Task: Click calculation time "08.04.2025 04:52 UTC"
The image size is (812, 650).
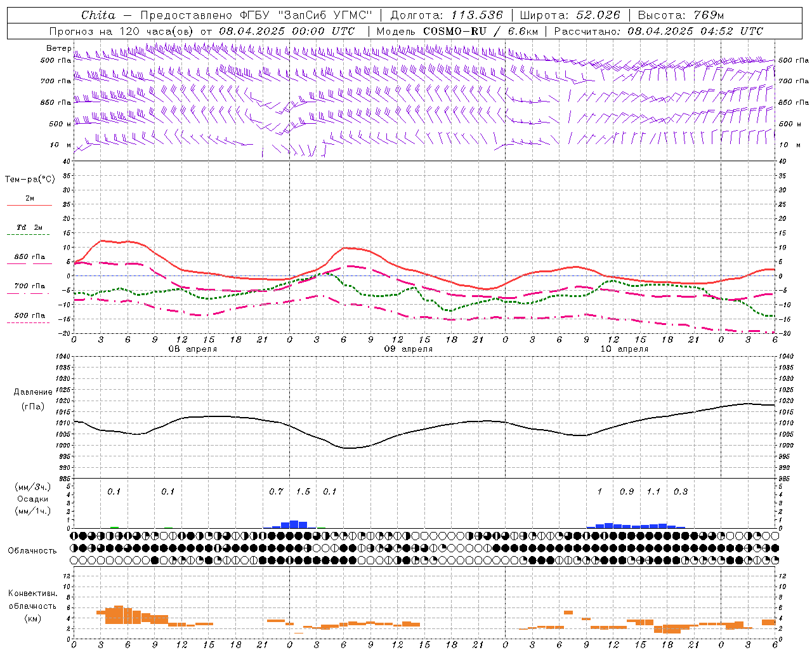Action: 695,31
